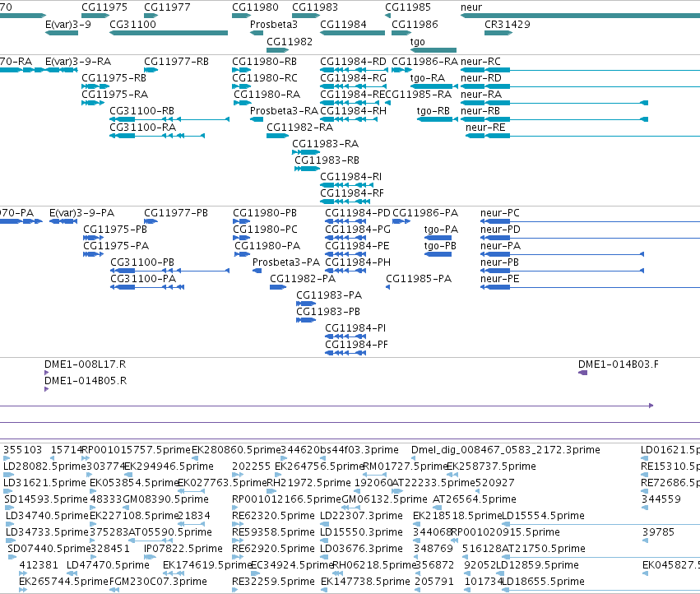Select transcript CG11975-RB

pyautogui.click(x=114, y=77)
